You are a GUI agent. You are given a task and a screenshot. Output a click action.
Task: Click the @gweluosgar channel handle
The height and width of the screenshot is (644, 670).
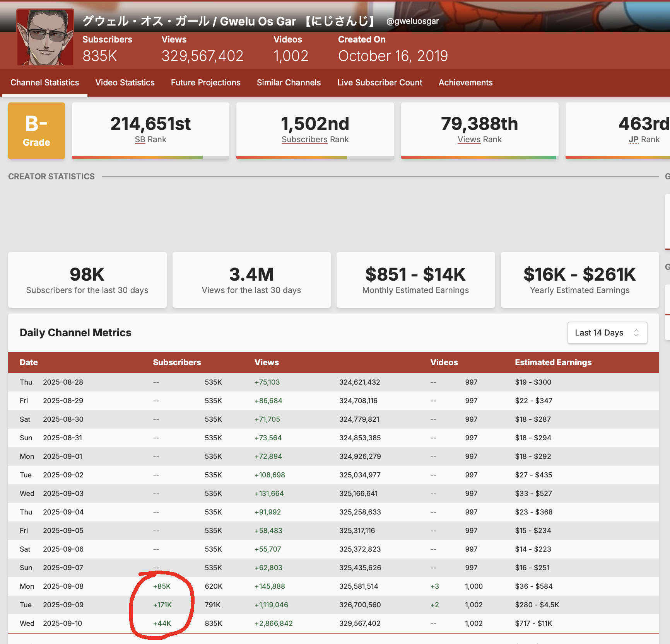click(412, 21)
